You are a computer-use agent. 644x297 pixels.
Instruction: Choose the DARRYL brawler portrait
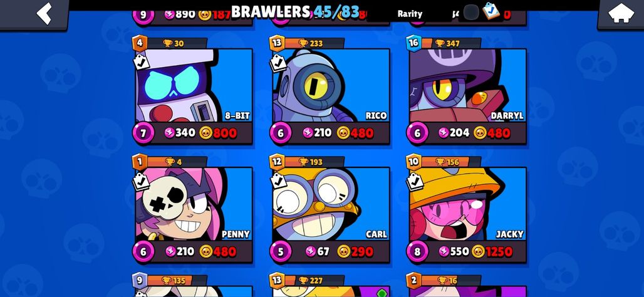[x=468, y=85]
